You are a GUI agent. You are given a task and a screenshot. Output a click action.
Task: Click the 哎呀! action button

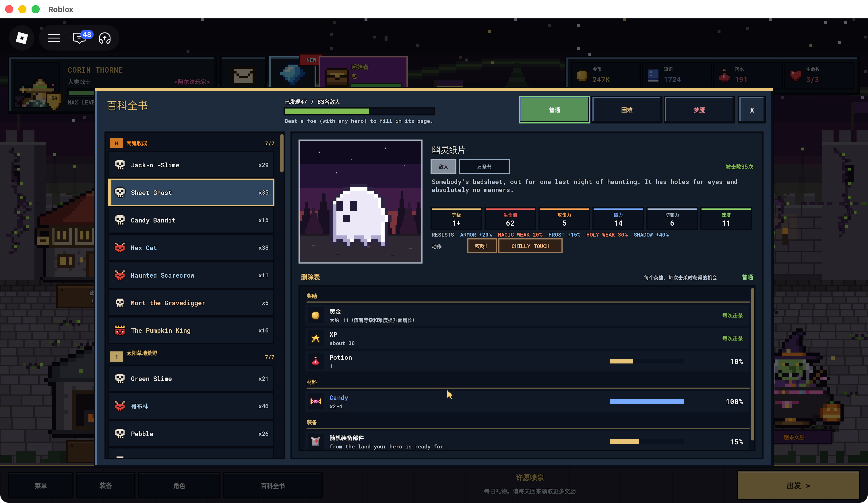(x=482, y=246)
